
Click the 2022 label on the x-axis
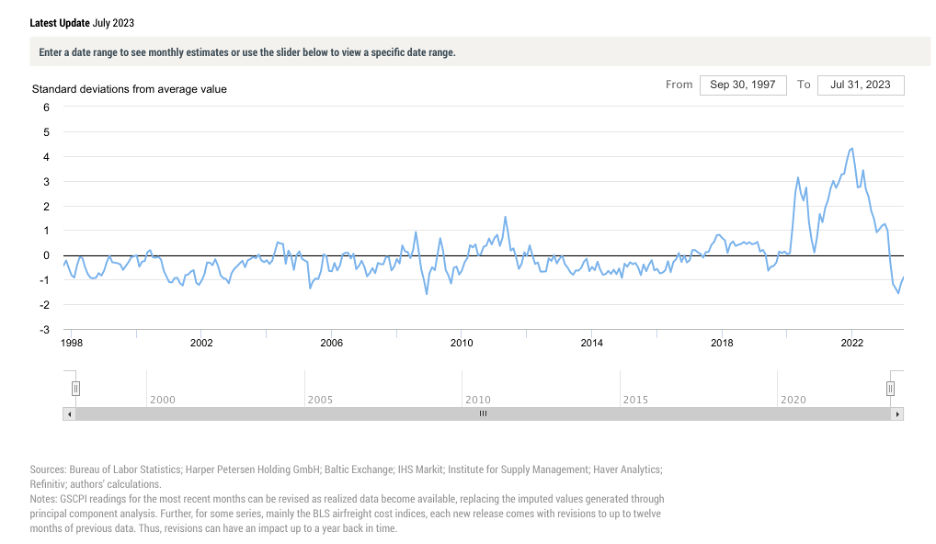pyautogui.click(x=851, y=343)
